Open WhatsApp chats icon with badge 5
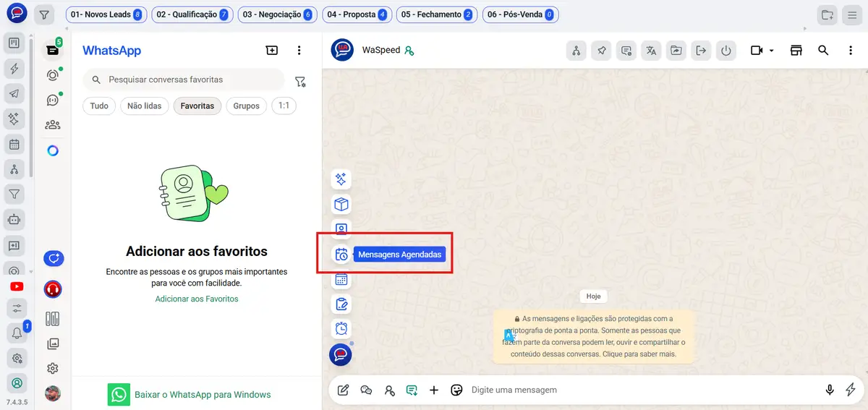This screenshot has height=410, width=868. click(x=52, y=50)
